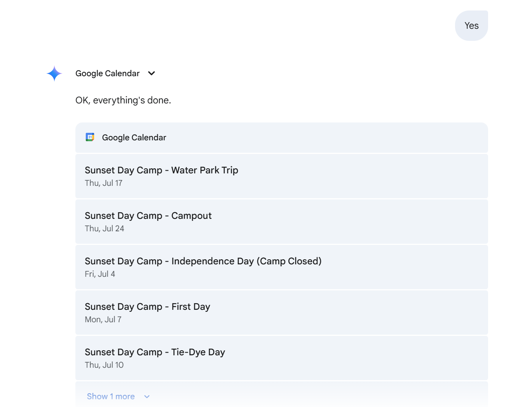Click Show 1 more link

click(111, 397)
